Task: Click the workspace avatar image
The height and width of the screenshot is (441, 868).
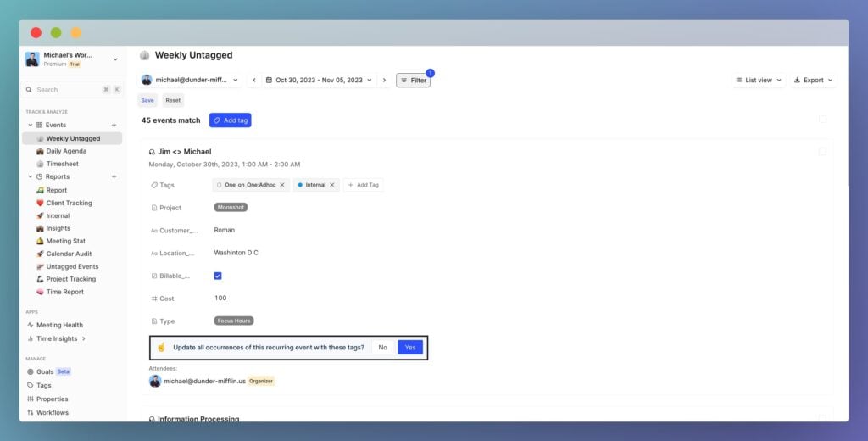Action: (x=32, y=59)
